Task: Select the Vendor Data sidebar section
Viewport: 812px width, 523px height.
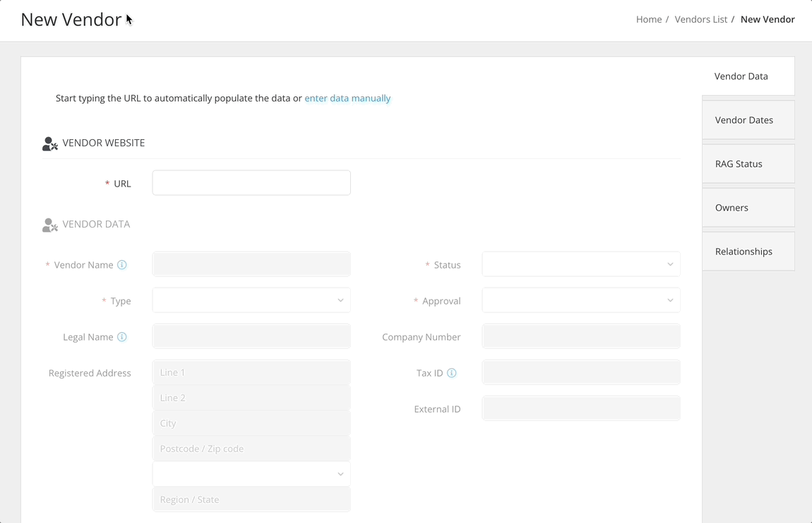Action: [x=741, y=76]
